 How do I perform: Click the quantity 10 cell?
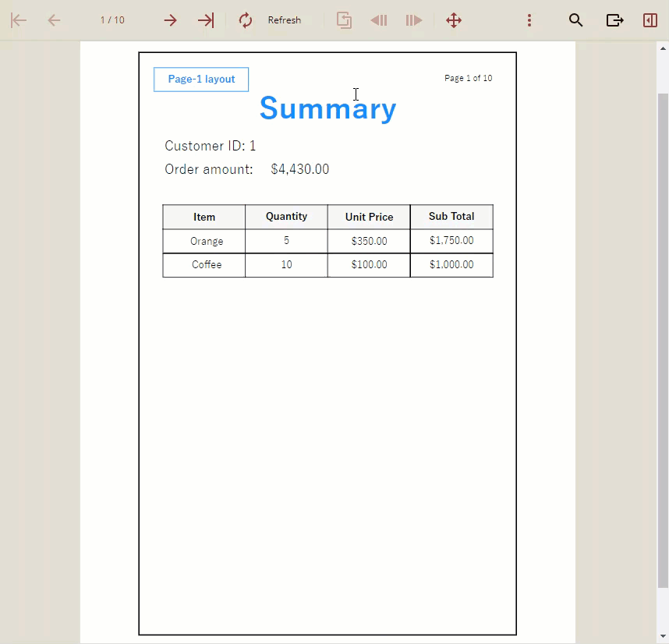(286, 265)
